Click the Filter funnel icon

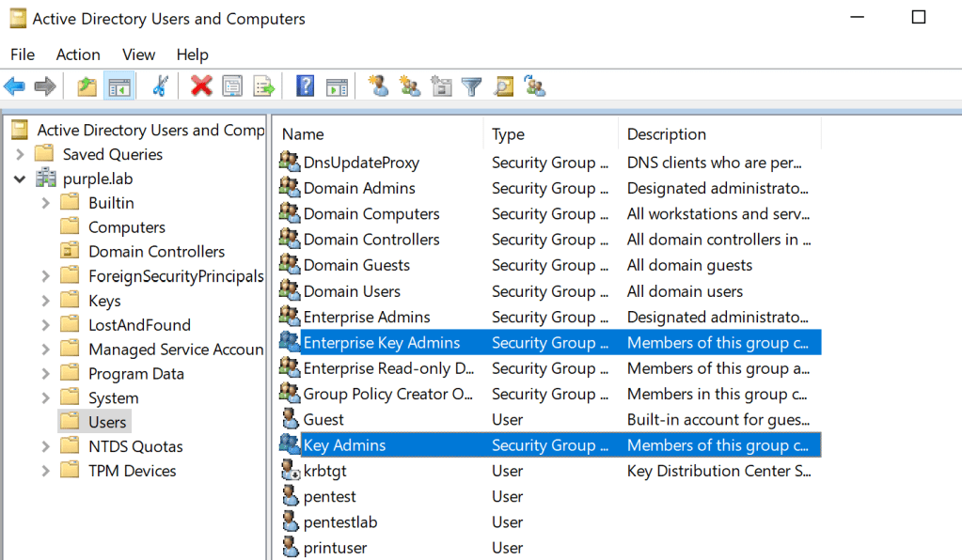[472, 87]
